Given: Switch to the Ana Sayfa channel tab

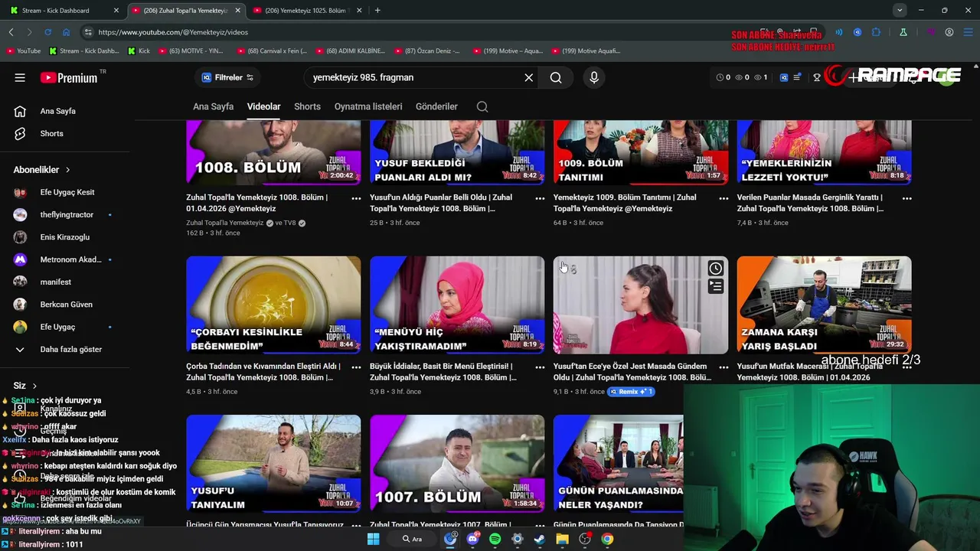Looking at the screenshot, I should pos(213,106).
